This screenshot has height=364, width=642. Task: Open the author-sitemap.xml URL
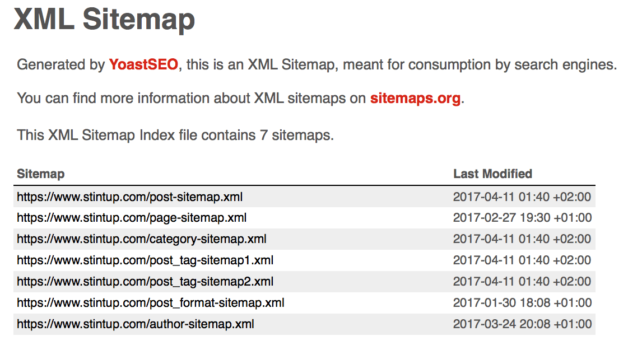(135, 324)
